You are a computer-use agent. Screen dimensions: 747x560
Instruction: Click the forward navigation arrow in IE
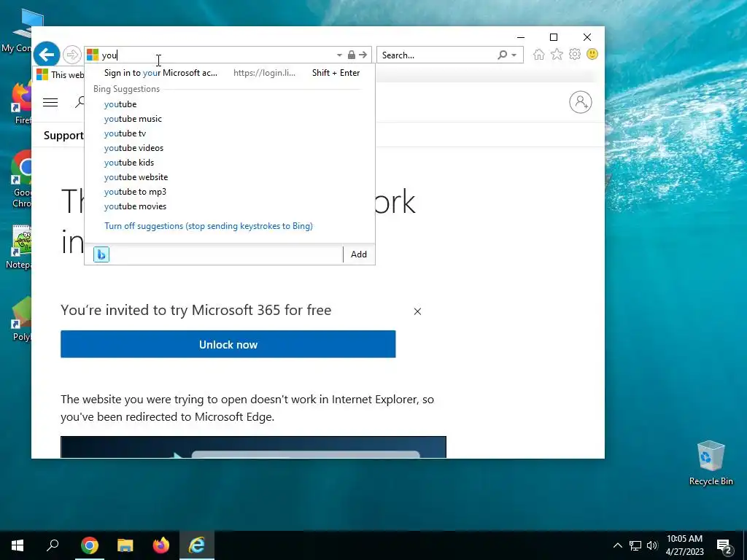tap(72, 55)
